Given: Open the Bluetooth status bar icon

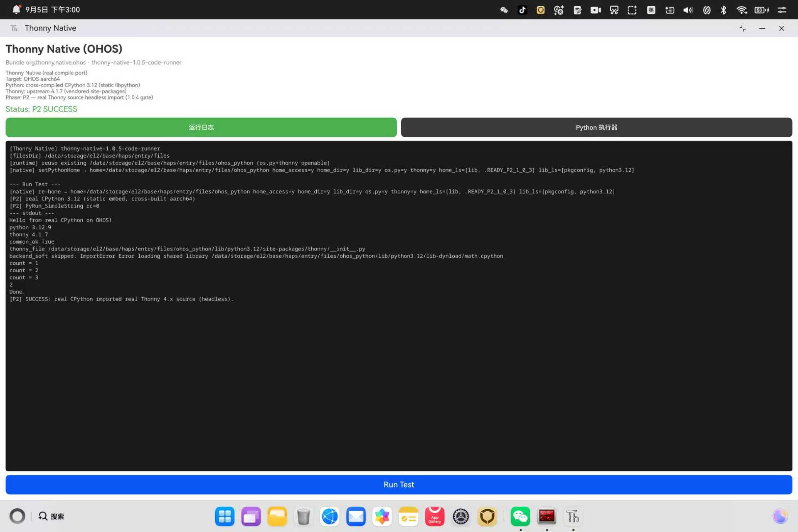Looking at the screenshot, I should coord(724,10).
